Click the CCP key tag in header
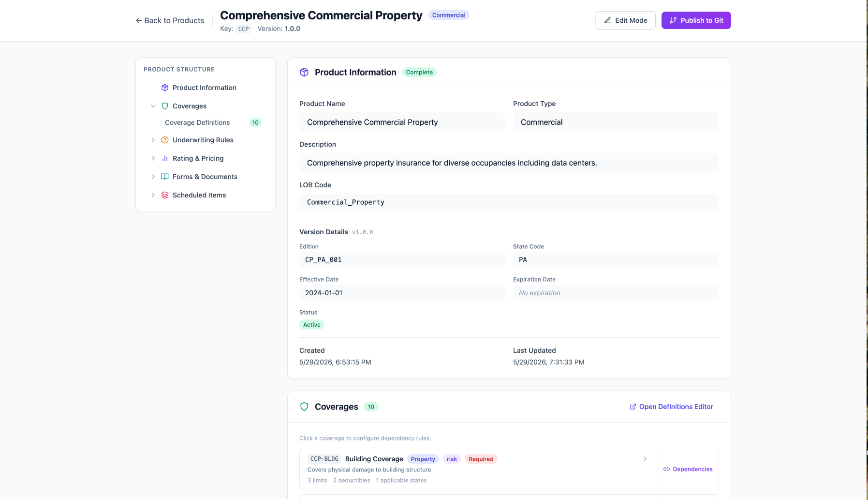The height and width of the screenshot is (500, 868). [x=243, y=29]
